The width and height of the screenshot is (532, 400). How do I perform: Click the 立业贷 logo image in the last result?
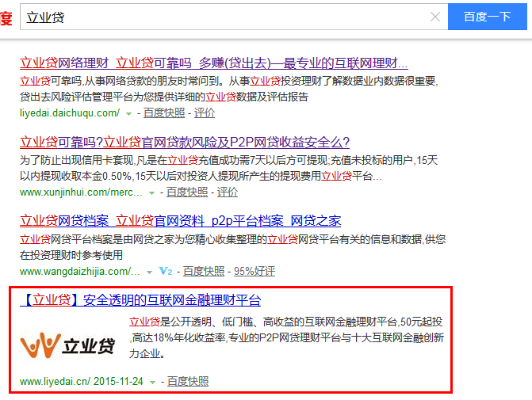pyautogui.click(x=68, y=345)
